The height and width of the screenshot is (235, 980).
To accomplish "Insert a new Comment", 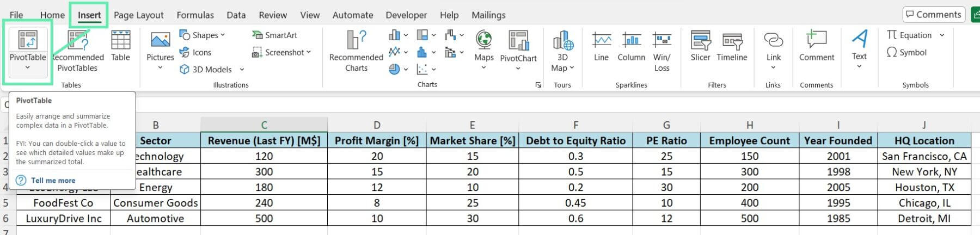I will [816, 46].
